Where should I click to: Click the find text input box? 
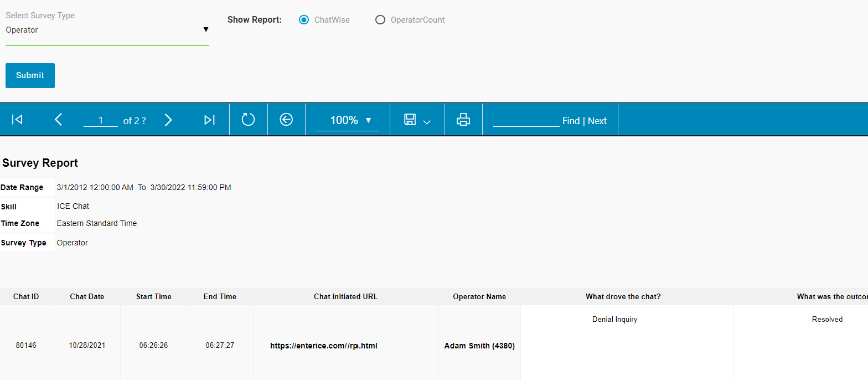(526, 120)
